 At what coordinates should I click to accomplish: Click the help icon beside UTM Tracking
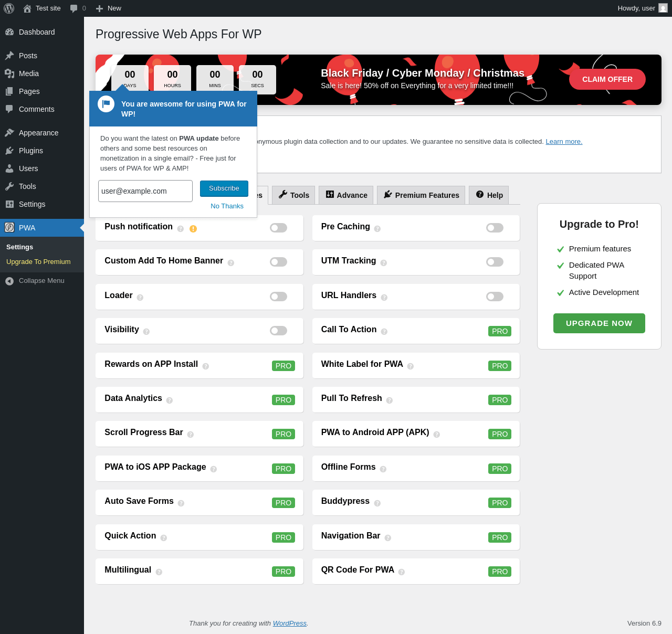click(x=384, y=263)
